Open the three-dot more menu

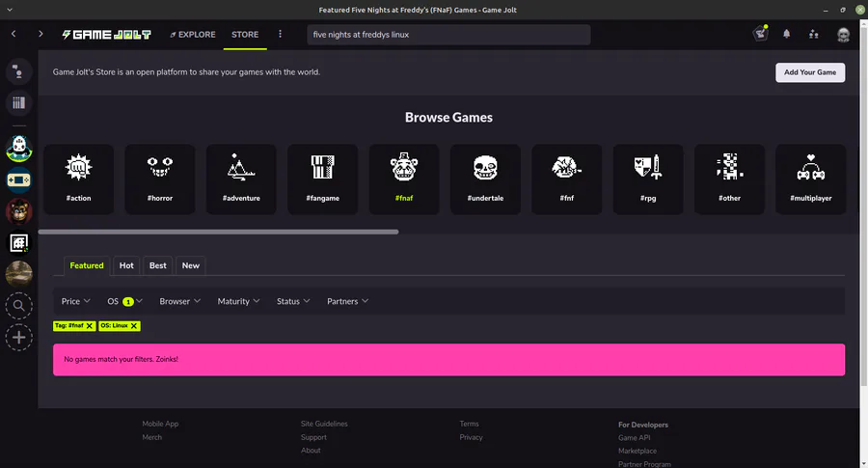point(280,34)
